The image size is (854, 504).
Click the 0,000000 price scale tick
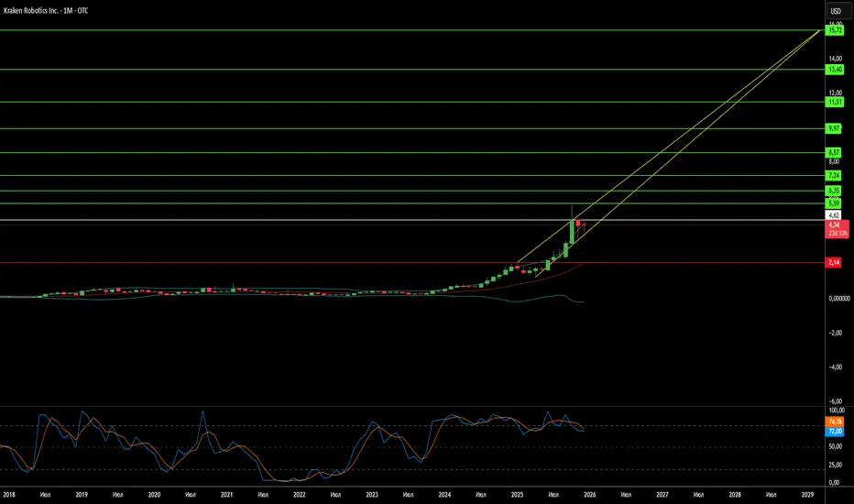tap(839, 299)
